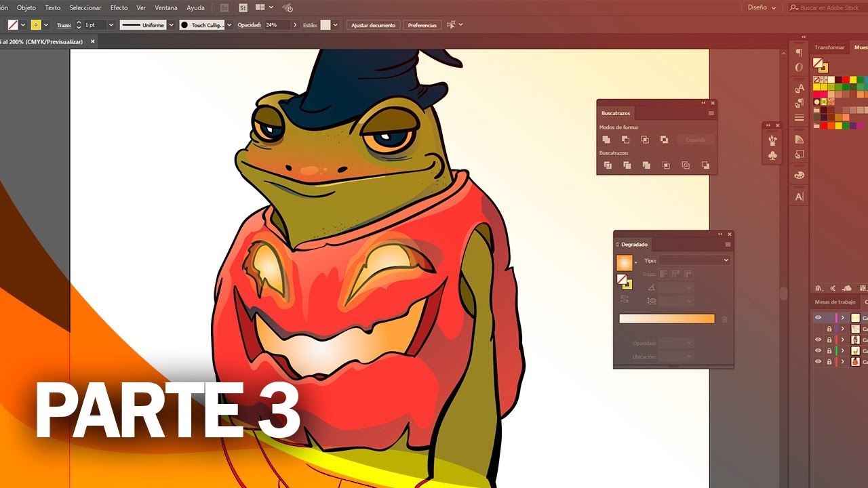Image resolution: width=868 pixels, height=488 pixels.
Task: Open the Estilo graphic style dropdown arrow
Action: 336,24
